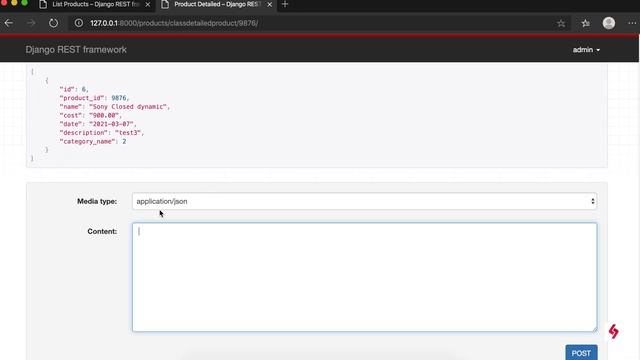The image size is (640, 360).
Task: Click the browser forward arrow
Action: [x=31, y=23]
